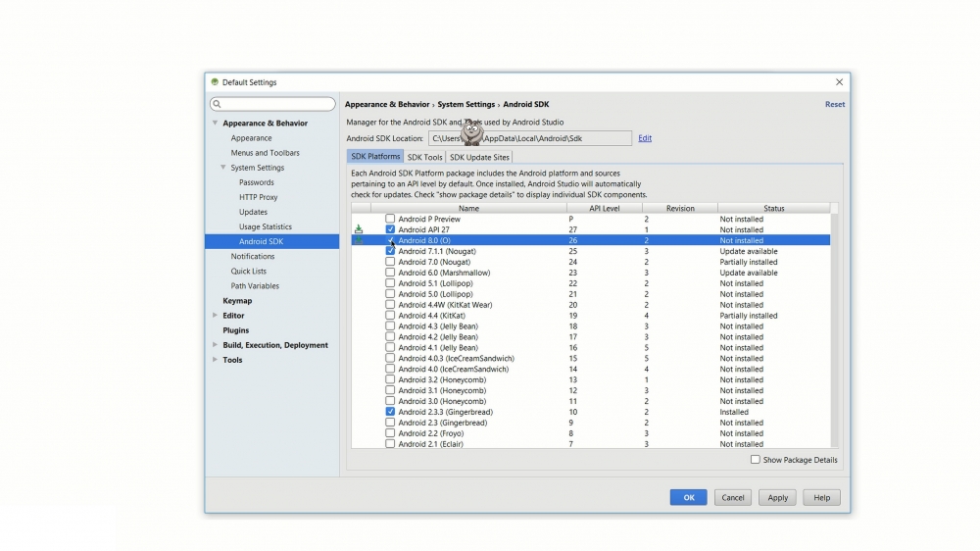This screenshot has height=551, width=980.
Task: Collapse the System Settings tree node
Action: (223, 168)
